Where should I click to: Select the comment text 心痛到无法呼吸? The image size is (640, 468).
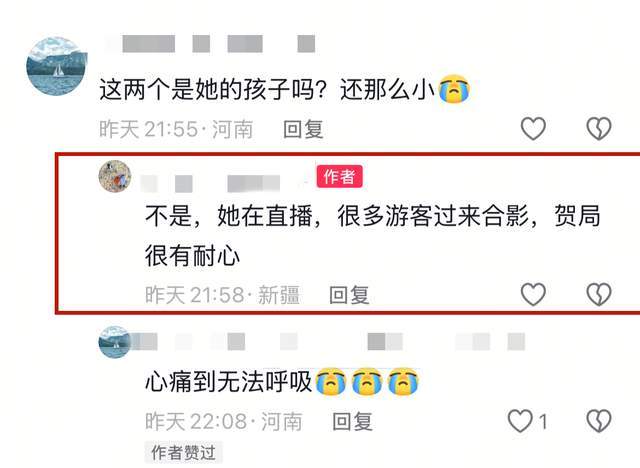229,383
